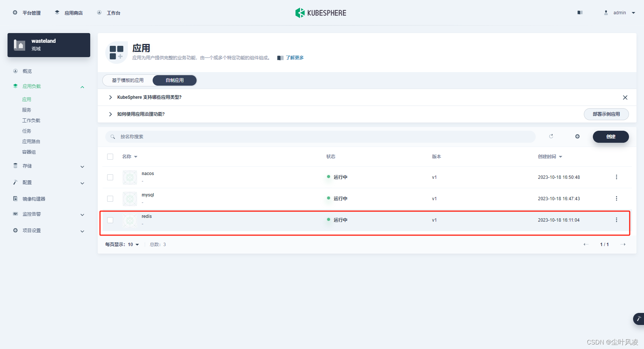644x349 pixels.
Task: Open 容器组 in sidebar
Action: coord(29,152)
